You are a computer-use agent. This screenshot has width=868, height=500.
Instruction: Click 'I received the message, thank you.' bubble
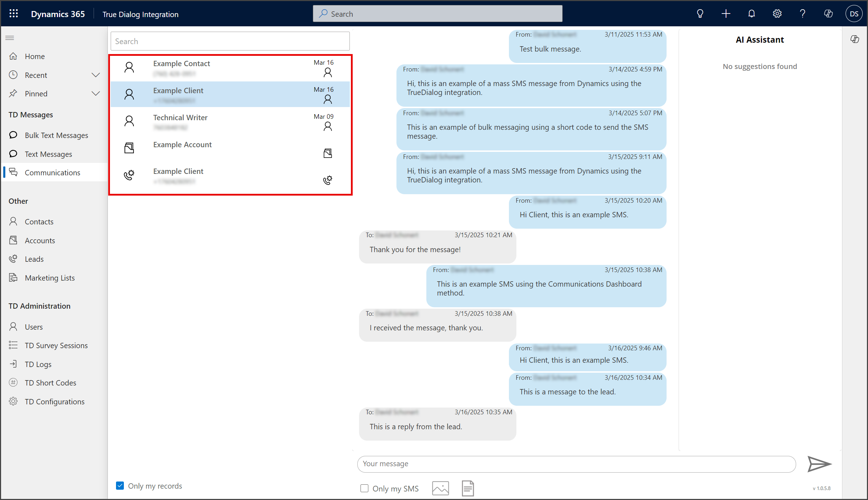point(437,325)
